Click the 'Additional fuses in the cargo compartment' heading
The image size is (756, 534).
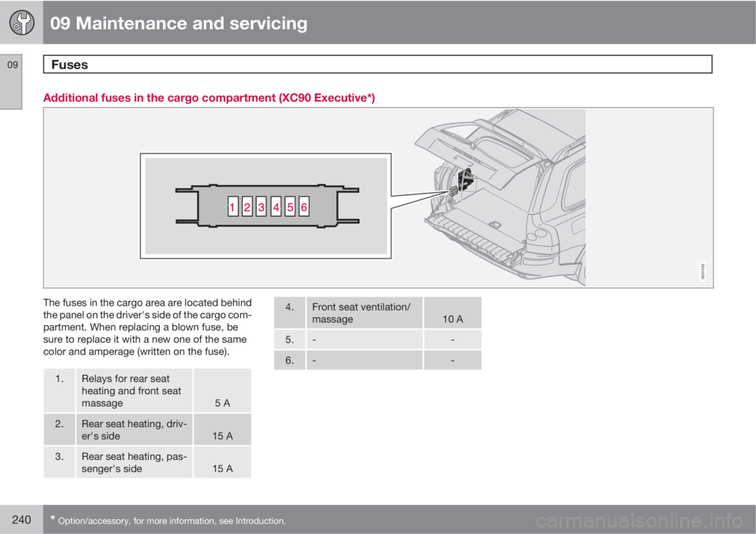(209, 98)
